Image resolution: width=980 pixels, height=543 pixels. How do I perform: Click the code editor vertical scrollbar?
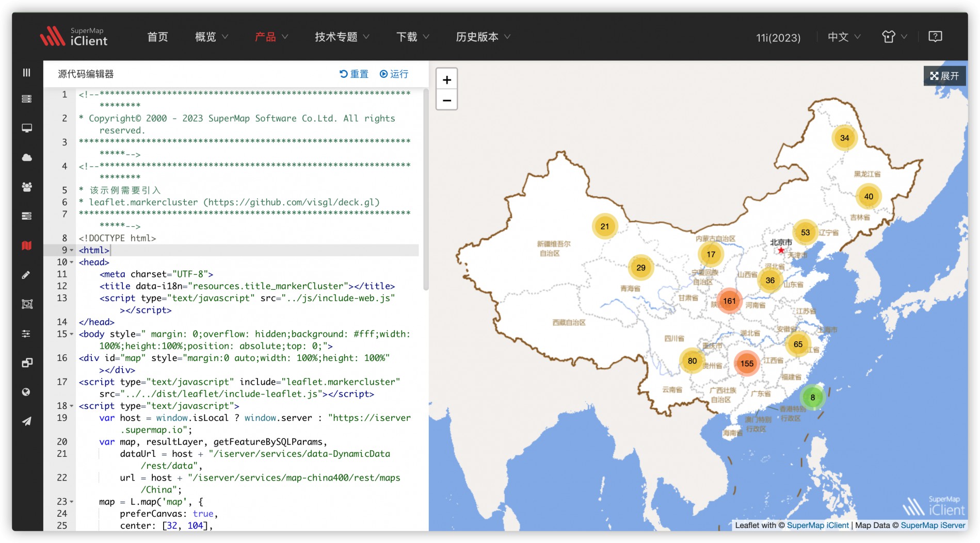426,190
